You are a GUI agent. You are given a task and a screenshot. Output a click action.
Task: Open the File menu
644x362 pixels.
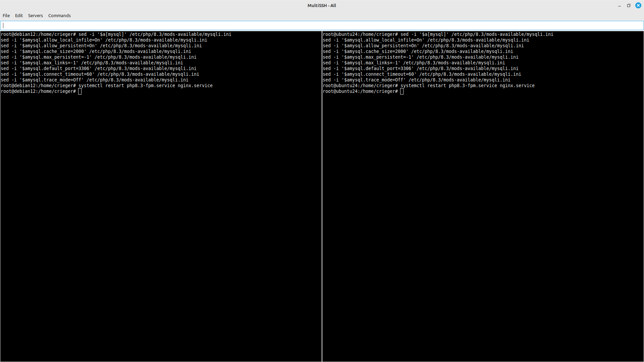click(x=6, y=15)
